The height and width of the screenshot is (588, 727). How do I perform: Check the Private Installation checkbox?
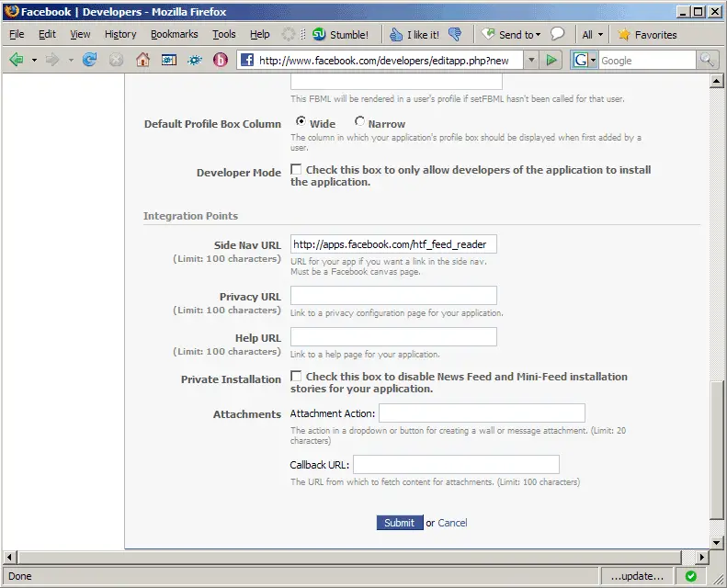tap(296, 376)
